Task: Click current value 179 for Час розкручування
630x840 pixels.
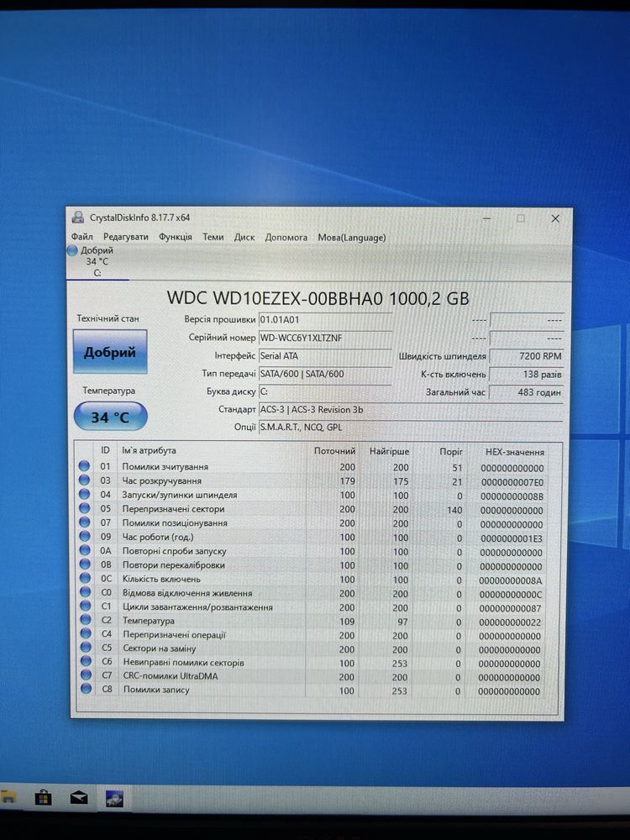Action: (x=347, y=481)
